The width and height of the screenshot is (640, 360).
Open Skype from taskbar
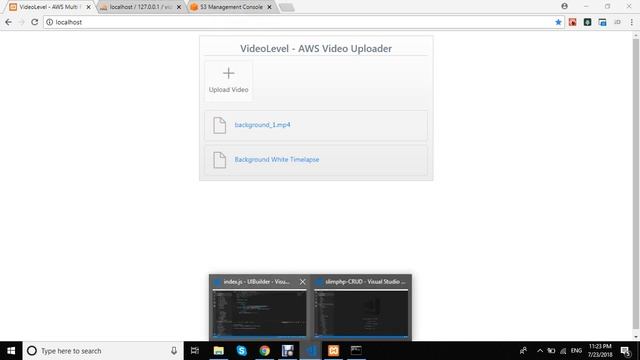click(x=242, y=351)
